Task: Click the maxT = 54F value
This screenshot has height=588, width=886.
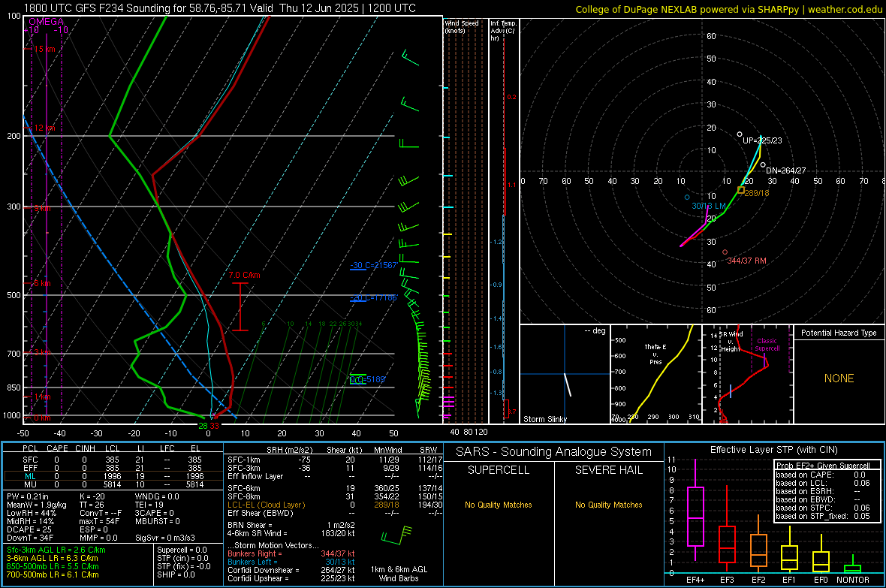Action: pyautogui.click(x=99, y=521)
